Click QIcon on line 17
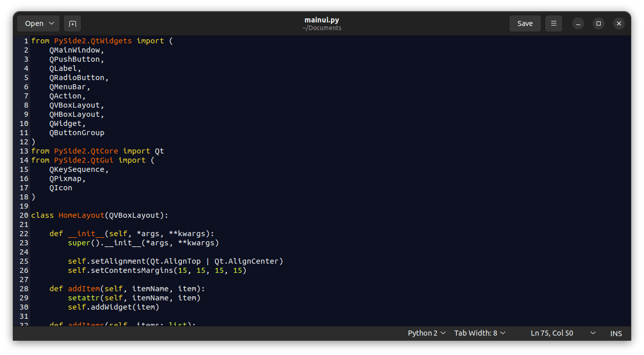The height and width of the screenshot is (355, 644). [x=61, y=188]
